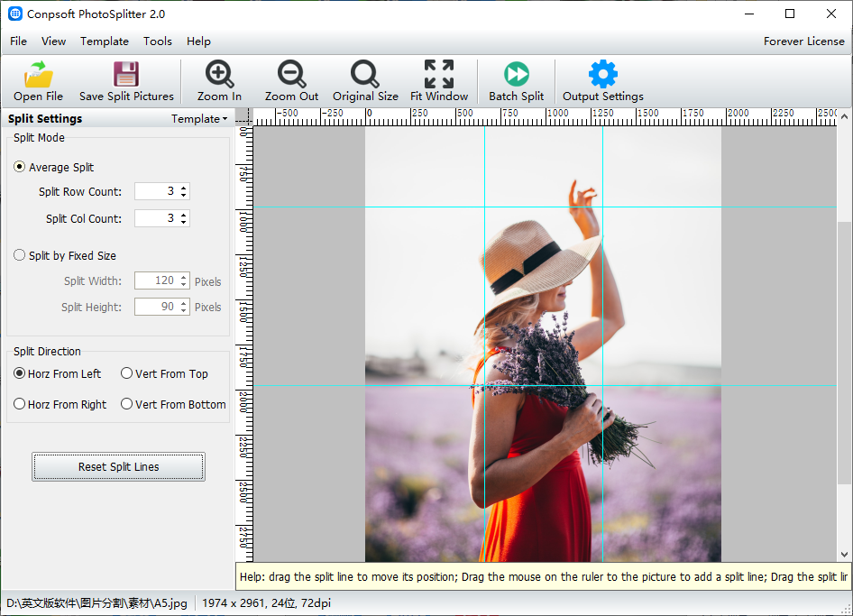Image resolution: width=853 pixels, height=616 pixels.
Task: Choose Horz From Right direction
Action: point(19,404)
